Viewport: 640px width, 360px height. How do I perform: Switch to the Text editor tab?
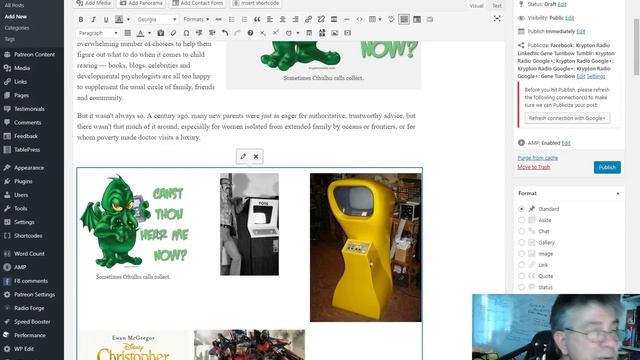pyautogui.click(x=497, y=6)
